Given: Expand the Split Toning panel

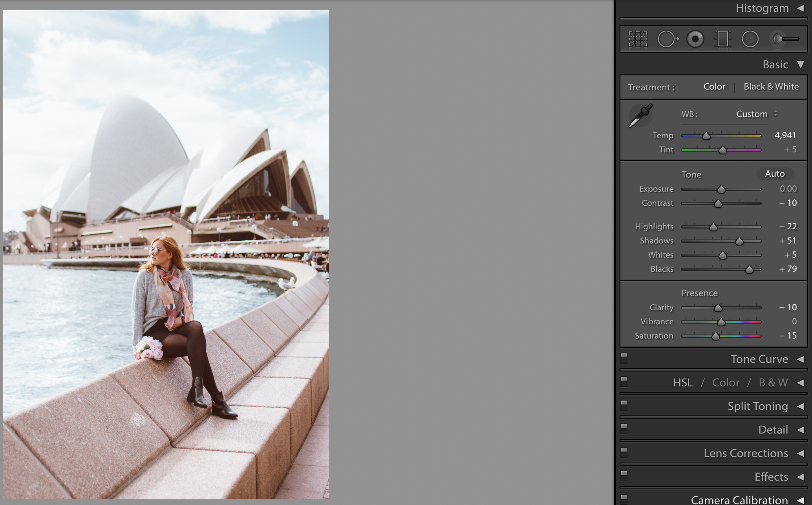Looking at the screenshot, I should click(801, 406).
